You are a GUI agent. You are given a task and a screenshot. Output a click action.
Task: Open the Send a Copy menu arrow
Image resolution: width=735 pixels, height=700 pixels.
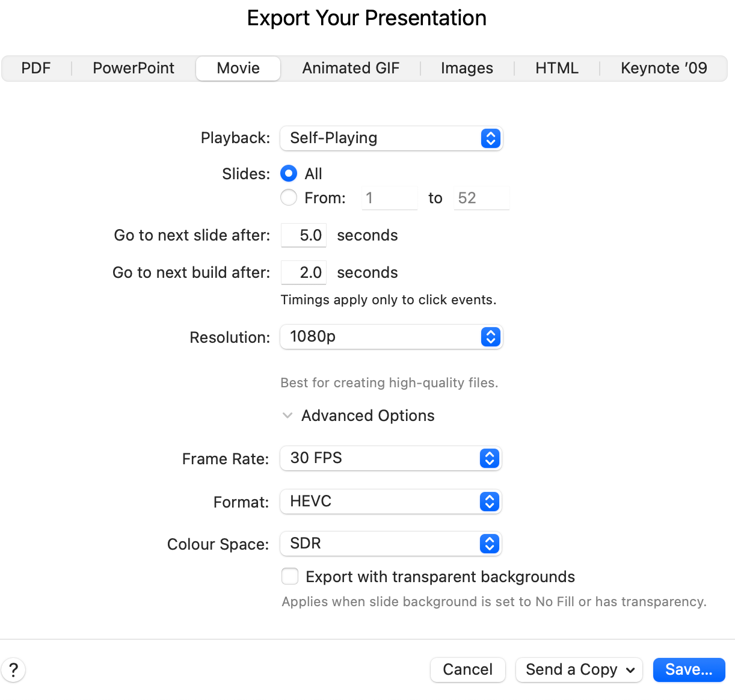630,670
